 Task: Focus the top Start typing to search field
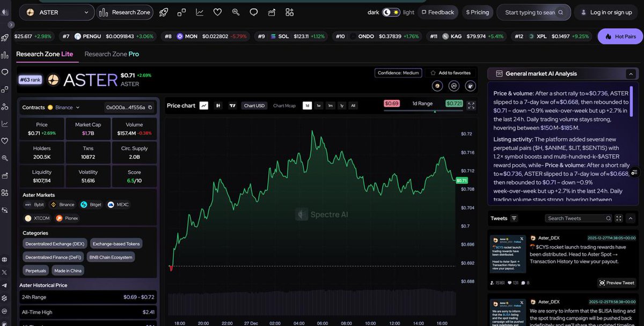coord(533,12)
